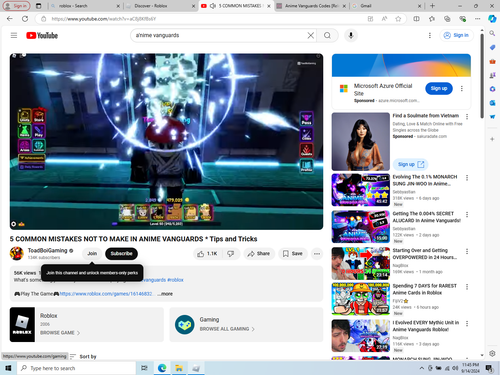Viewport: 500px width, 375px height.
Task: Open options for the Find a Soulmate ad
Action: [467, 116]
